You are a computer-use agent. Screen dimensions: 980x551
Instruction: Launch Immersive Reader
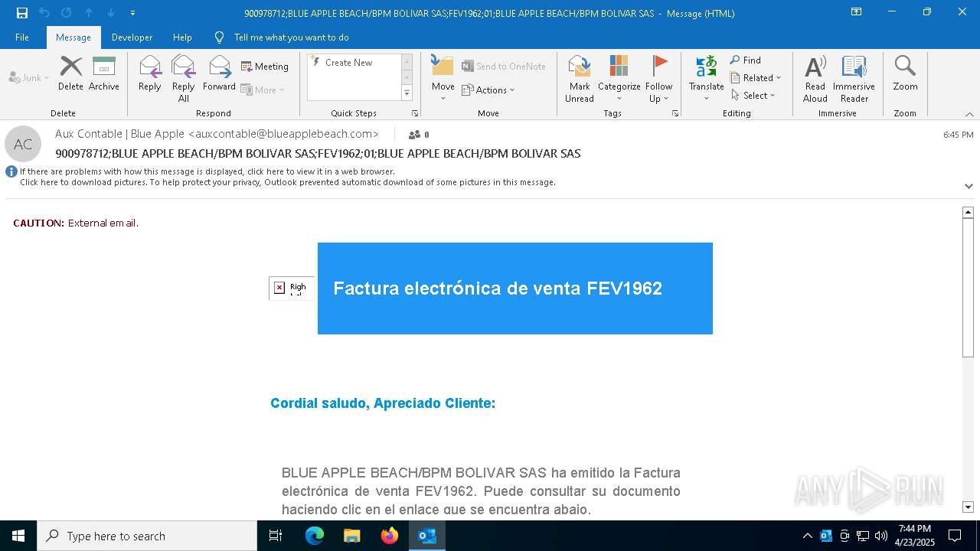(x=854, y=78)
